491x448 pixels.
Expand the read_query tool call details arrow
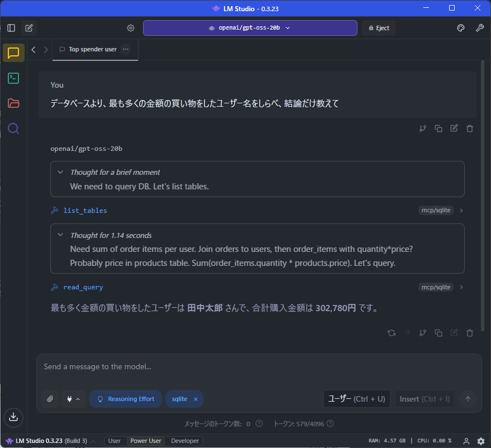[461, 287]
